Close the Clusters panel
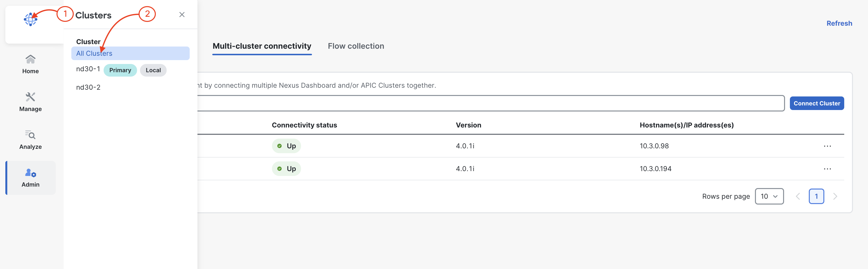This screenshot has width=868, height=269. point(182,15)
